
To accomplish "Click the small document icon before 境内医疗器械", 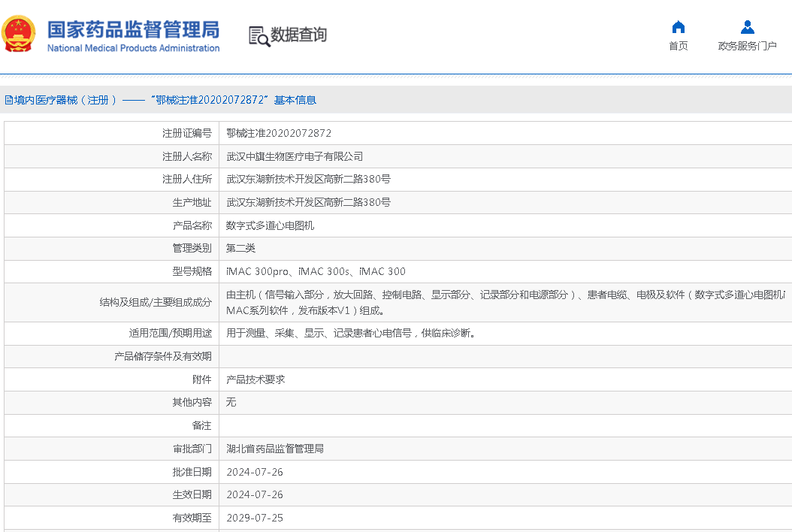I will click(9, 100).
